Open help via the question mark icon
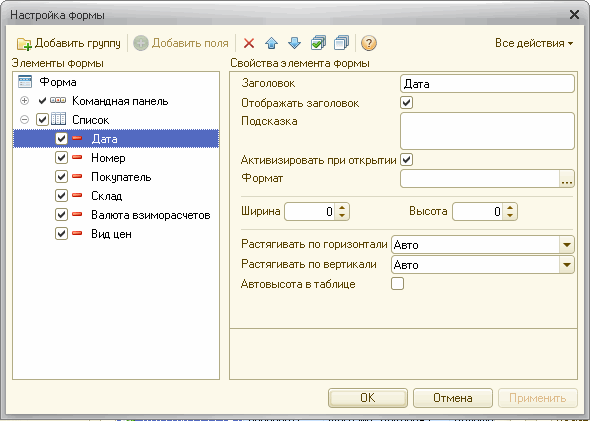 (x=368, y=43)
